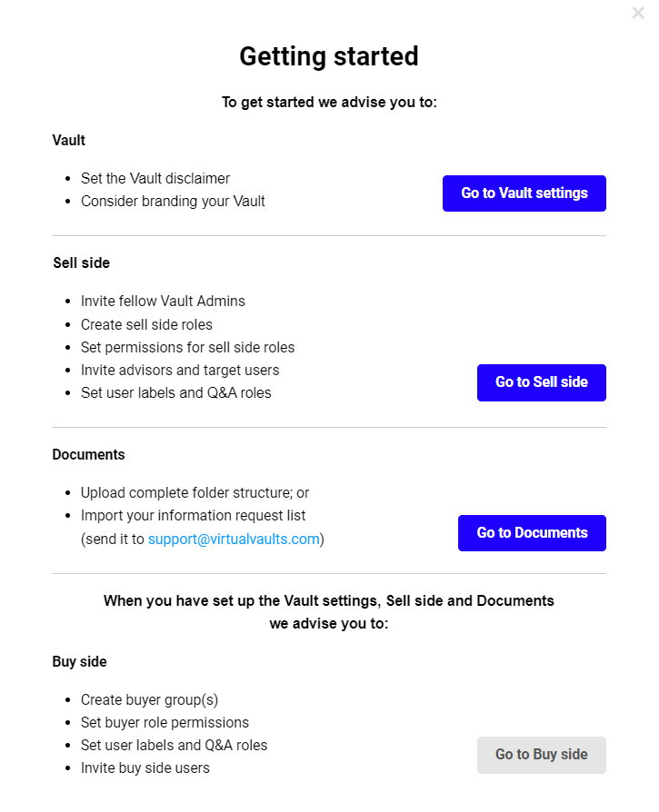Select the Sell side section heading
This screenshot has height=812, width=659.
click(x=81, y=262)
